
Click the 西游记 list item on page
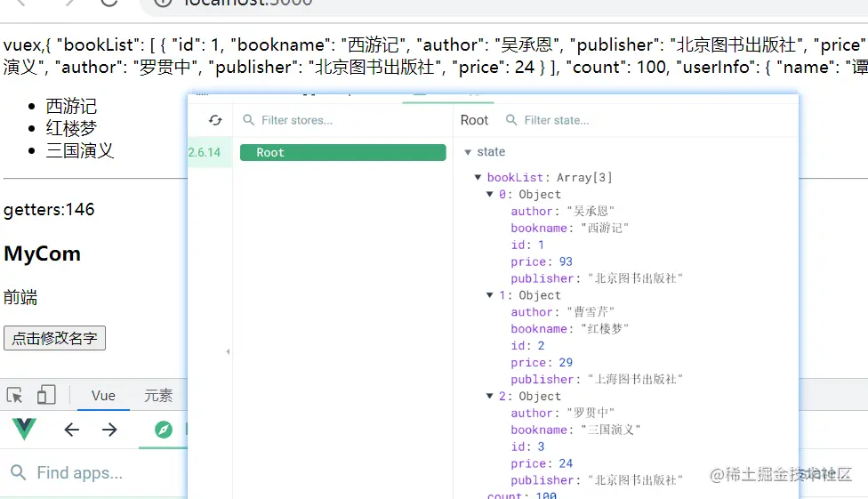tap(71, 106)
